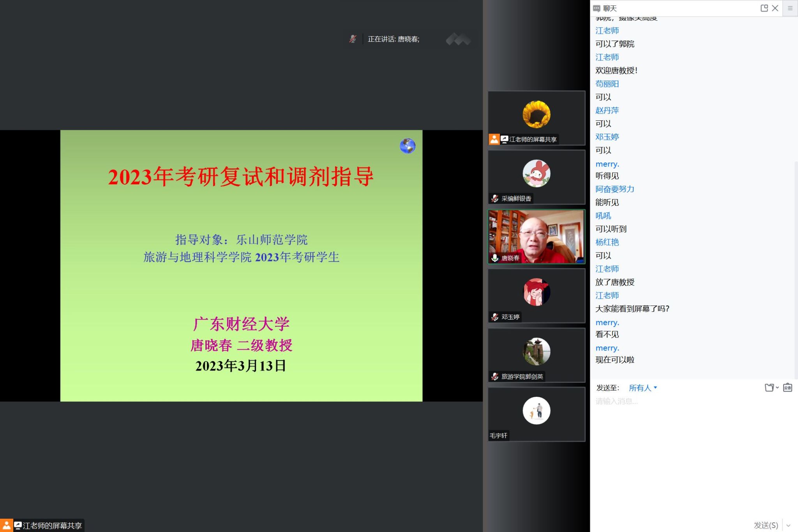
Task: Toggle the muted mic icon on 邓玉婷
Action: [495, 317]
